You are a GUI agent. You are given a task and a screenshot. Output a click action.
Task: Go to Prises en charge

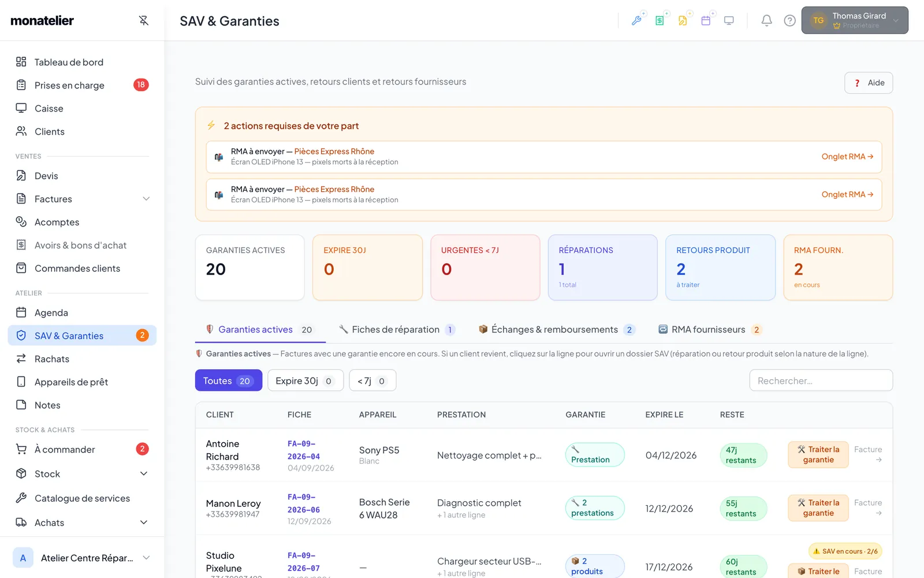82,85
